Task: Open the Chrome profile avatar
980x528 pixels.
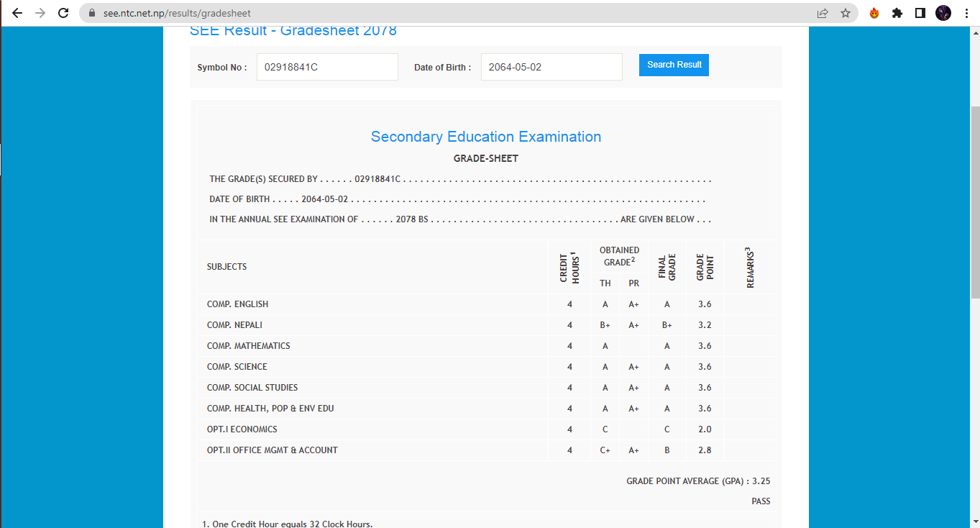Action: 943,13
